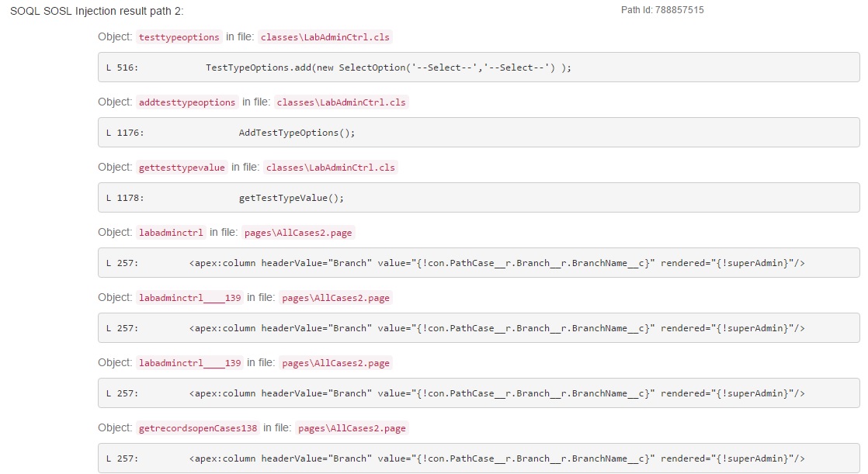Click the first labadminctrl____139 object tag
The width and height of the screenshot is (868, 474).
(190, 298)
